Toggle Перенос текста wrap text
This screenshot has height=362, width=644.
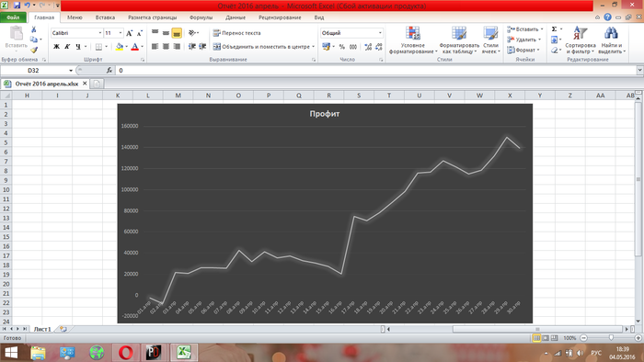[x=236, y=33]
